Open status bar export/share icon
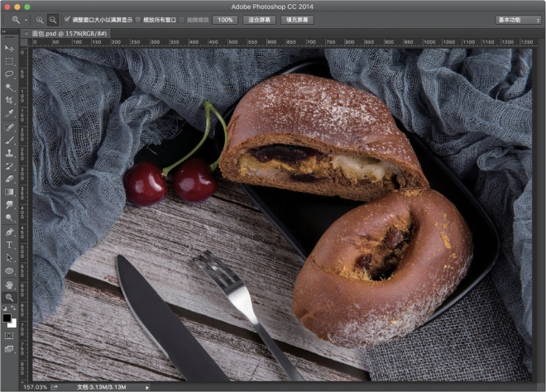This screenshot has width=546, height=392. [x=55, y=387]
